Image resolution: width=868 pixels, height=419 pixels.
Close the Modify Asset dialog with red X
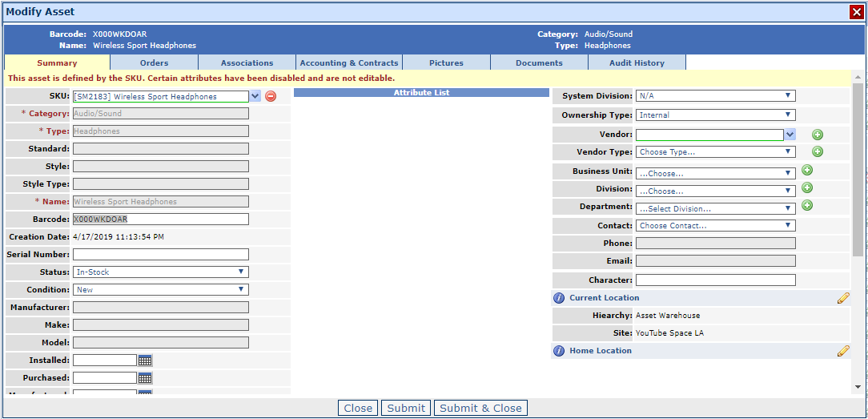point(856,12)
